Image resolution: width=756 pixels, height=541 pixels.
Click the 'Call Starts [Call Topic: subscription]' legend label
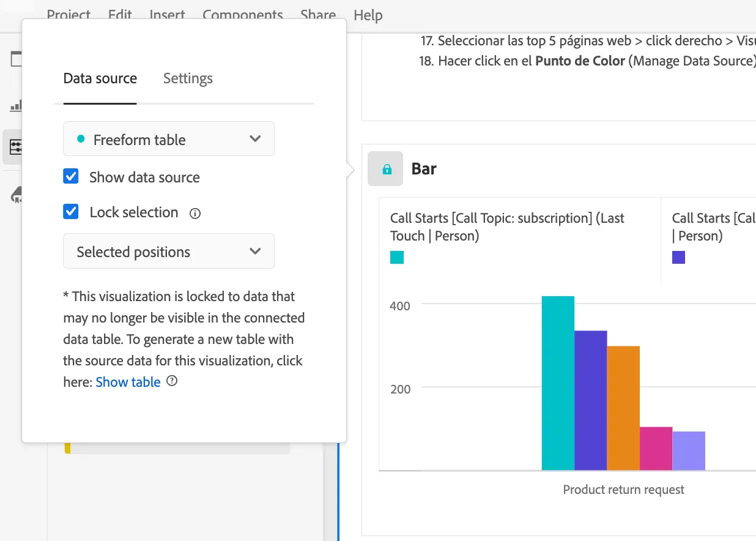(507, 227)
